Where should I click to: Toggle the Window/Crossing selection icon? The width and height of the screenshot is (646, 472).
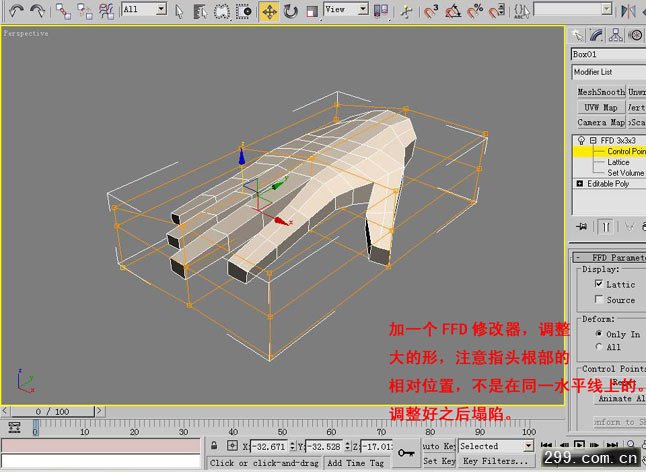point(243,12)
